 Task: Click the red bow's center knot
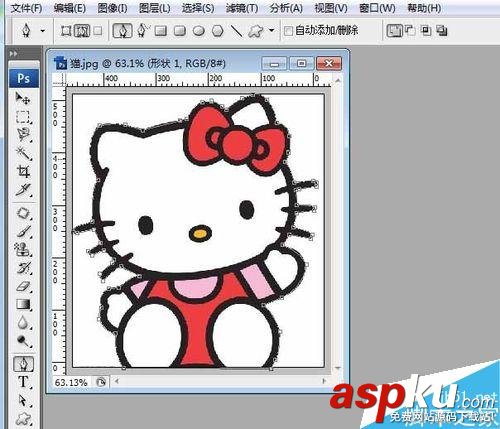coord(237,144)
